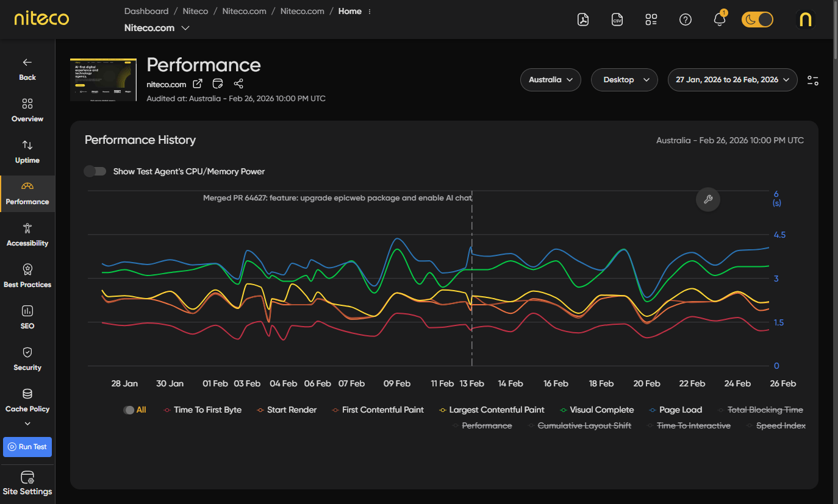Toggle the dark mode switch
The width and height of the screenshot is (838, 504).
[x=757, y=20]
